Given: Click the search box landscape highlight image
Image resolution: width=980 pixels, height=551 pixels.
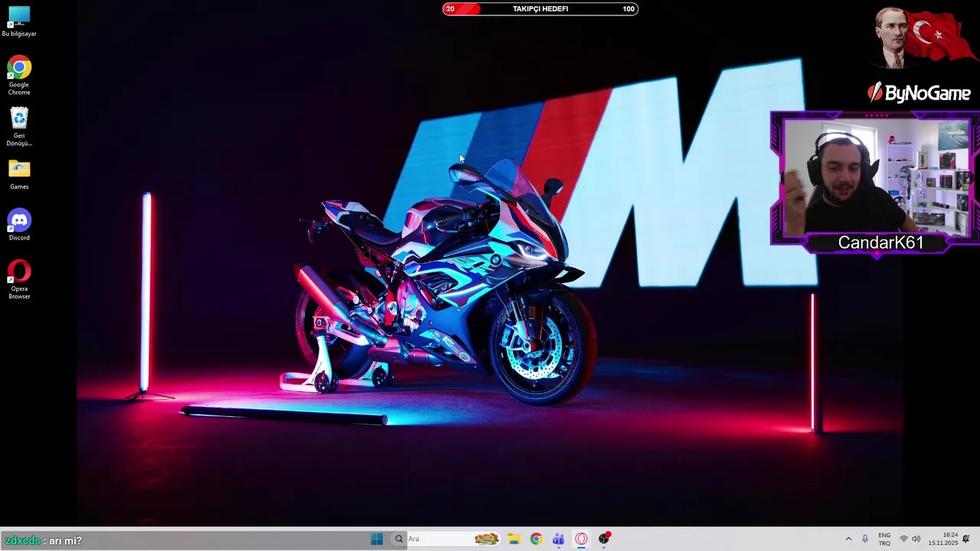Looking at the screenshot, I should 486,539.
